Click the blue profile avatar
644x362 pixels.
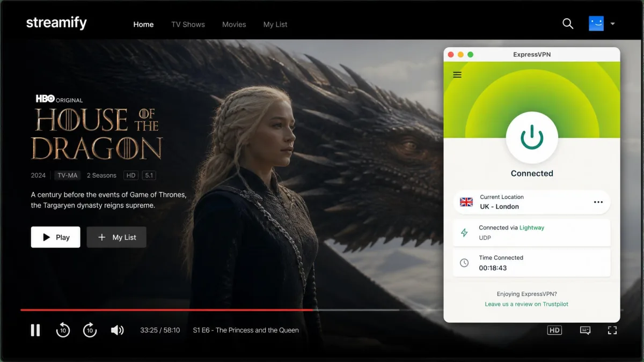click(596, 24)
